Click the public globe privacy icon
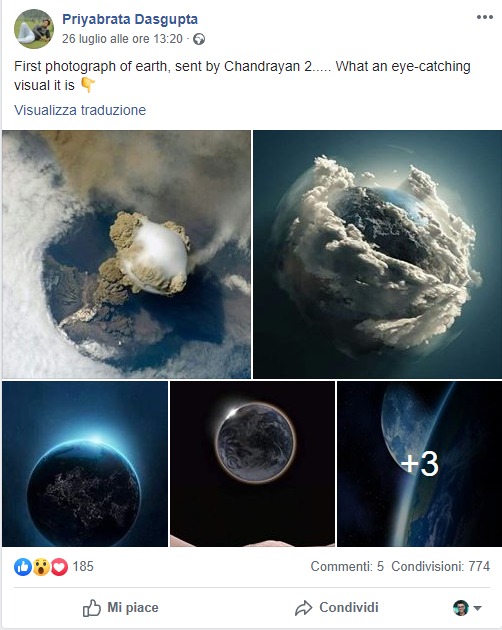This screenshot has width=502, height=630. (199, 39)
